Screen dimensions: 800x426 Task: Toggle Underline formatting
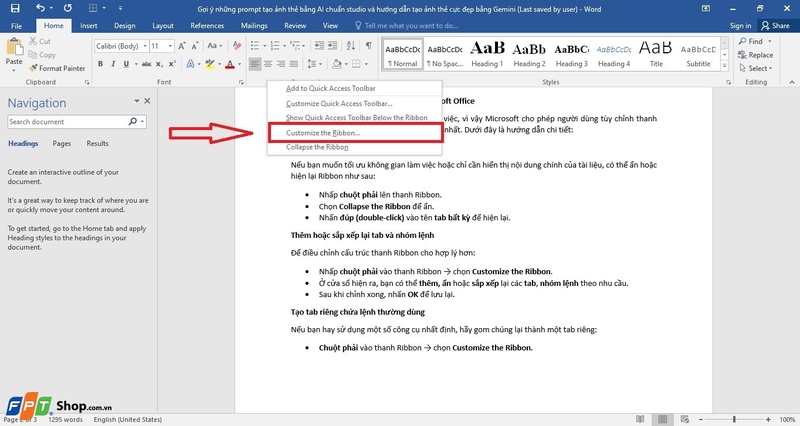(126, 64)
